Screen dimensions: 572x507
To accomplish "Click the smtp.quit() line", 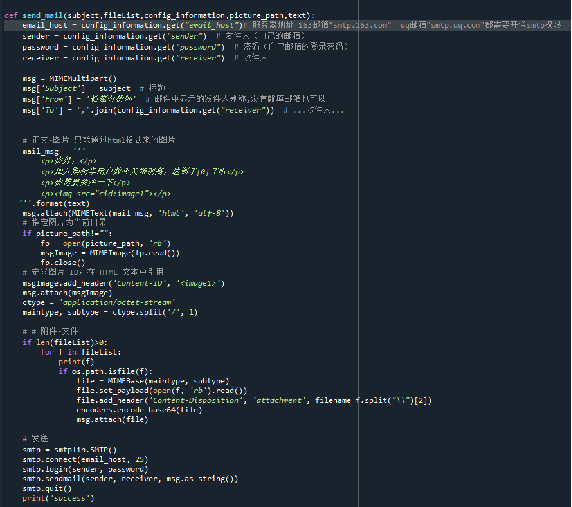I will (47, 488).
